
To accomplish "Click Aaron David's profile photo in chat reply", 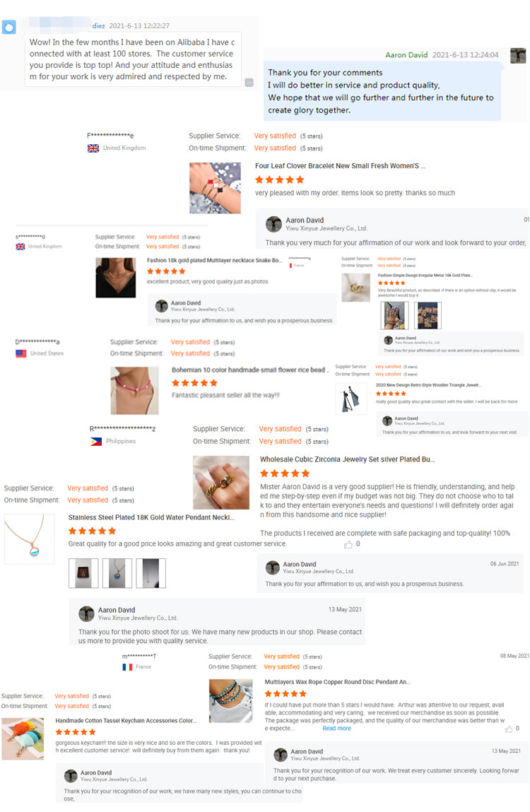I will click(x=517, y=55).
